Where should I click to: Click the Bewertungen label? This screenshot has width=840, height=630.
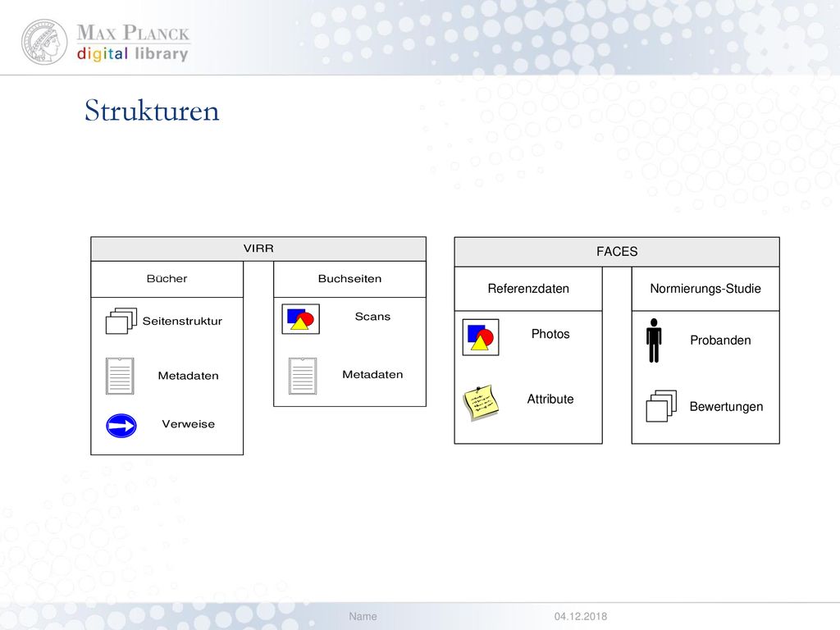(726, 407)
